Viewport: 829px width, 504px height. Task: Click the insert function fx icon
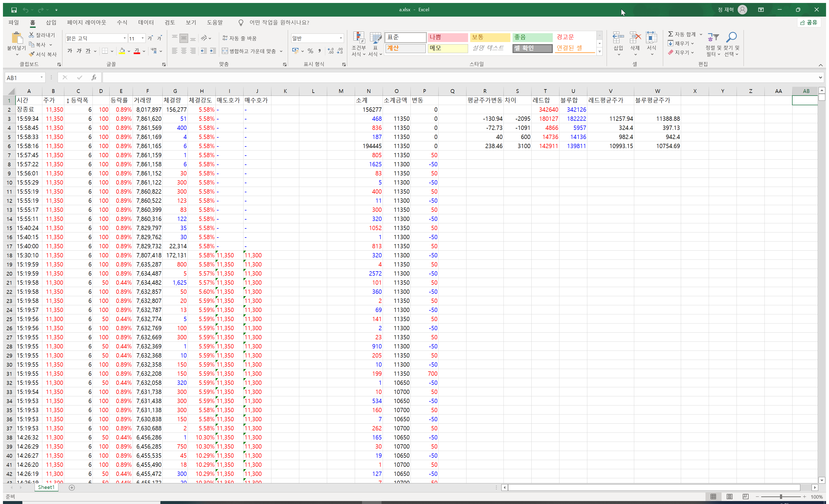94,78
